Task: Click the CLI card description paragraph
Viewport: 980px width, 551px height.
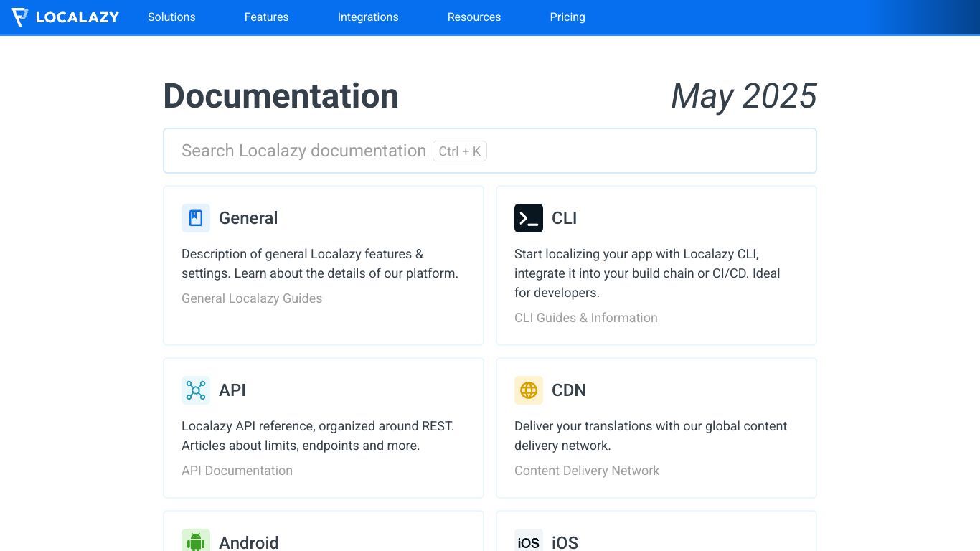Action: 647,273
